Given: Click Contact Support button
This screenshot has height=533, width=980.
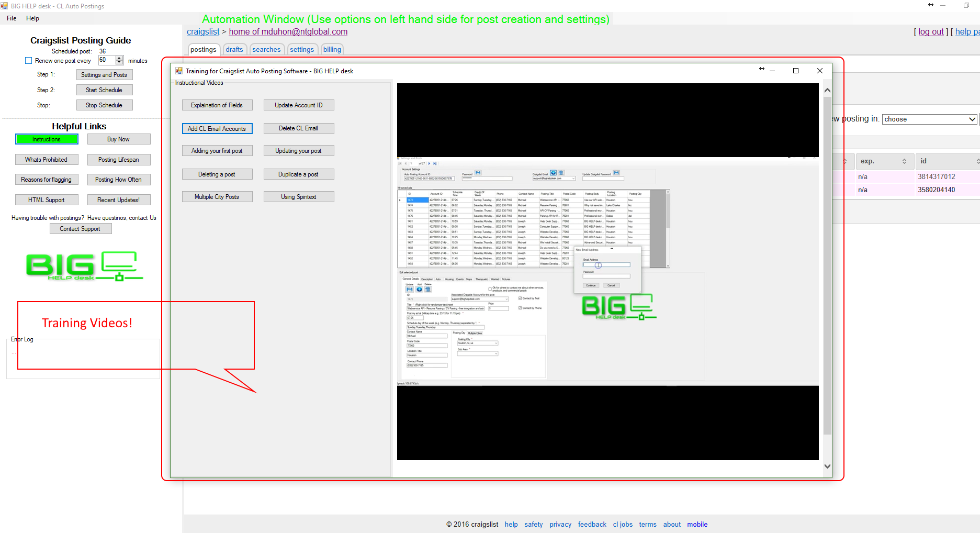Looking at the screenshot, I should tap(81, 229).
